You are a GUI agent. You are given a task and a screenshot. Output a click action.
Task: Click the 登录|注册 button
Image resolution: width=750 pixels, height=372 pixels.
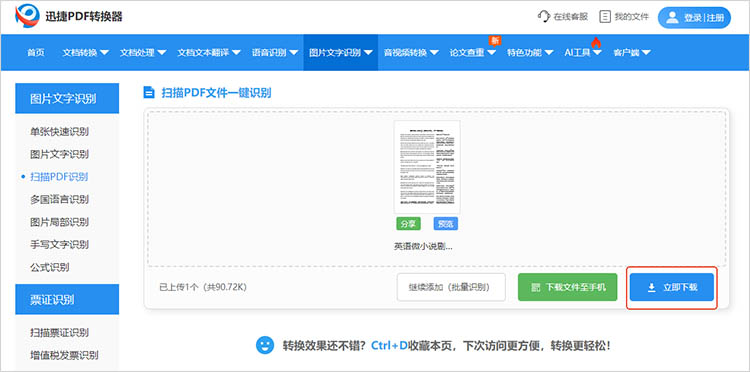click(695, 18)
